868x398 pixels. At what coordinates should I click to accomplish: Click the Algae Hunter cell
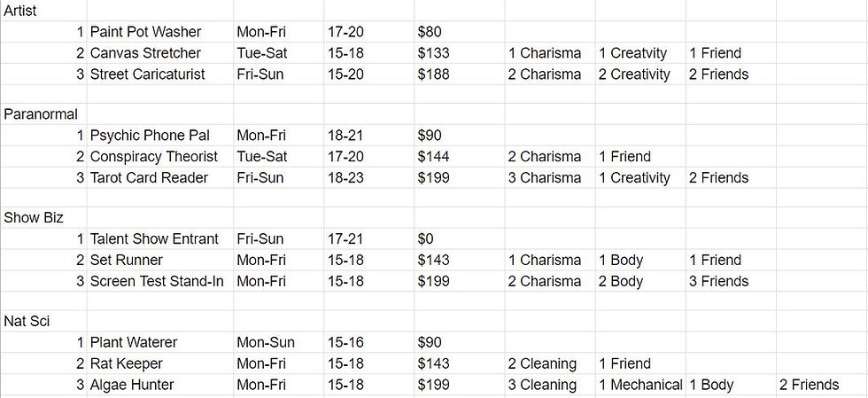tap(132, 385)
